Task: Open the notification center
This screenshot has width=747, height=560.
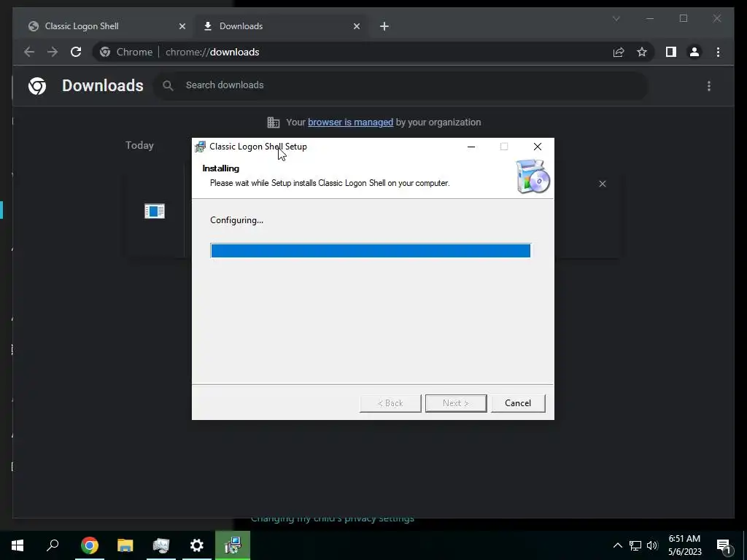Action: coord(724,545)
